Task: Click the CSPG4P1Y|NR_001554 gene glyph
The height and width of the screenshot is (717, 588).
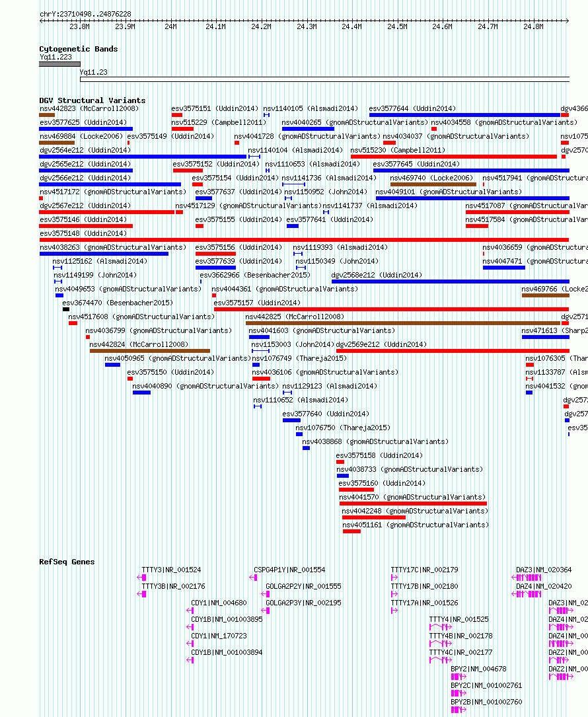Action: pos(253,578)
